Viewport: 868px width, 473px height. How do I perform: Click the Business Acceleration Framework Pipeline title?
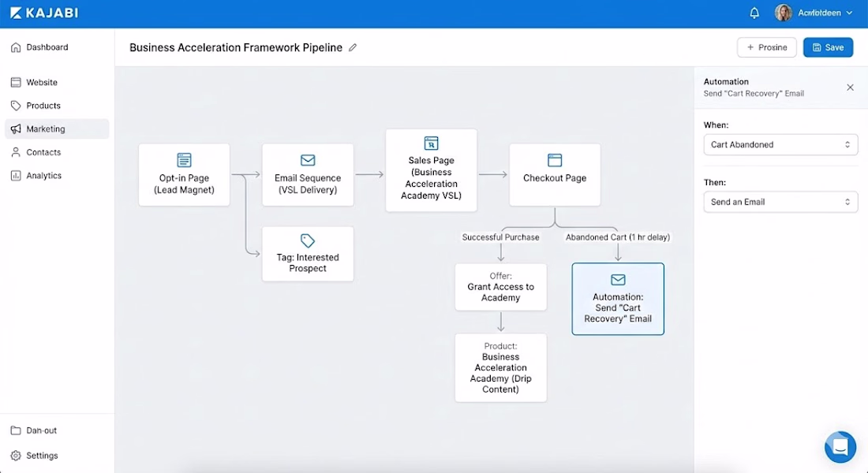click(236, 47)
